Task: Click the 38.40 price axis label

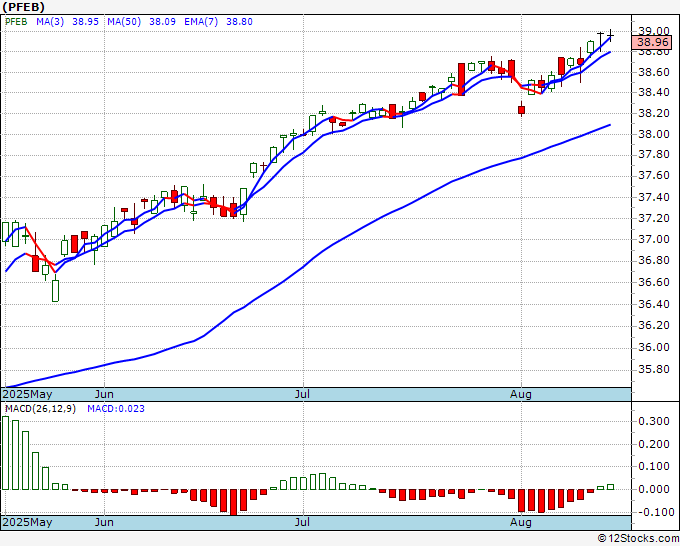Action: [654, 92]
